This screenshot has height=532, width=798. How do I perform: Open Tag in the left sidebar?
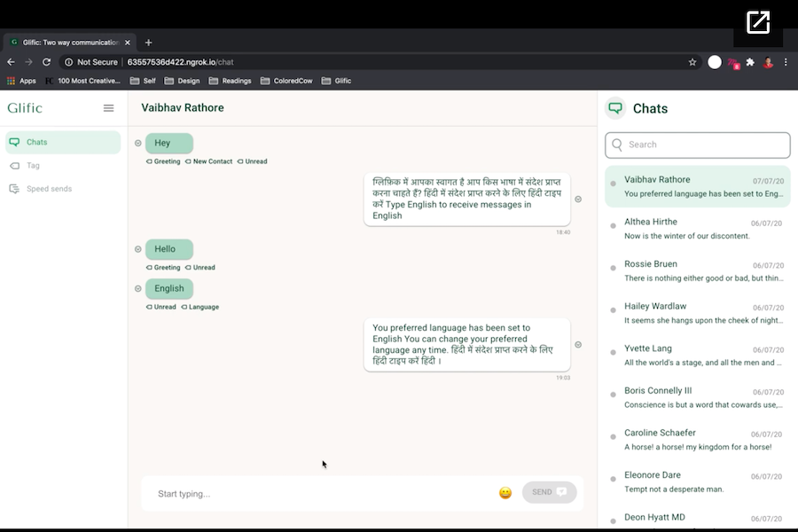[33, 166]
